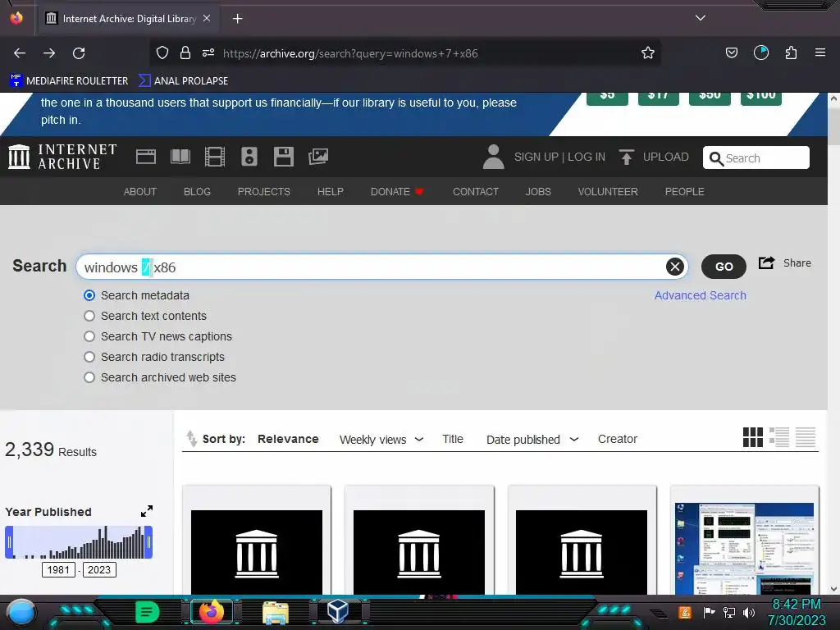Open the VOLUNTEER menu item
The width and height of the screenshot is (840, 630).
(x=608, y=191)
